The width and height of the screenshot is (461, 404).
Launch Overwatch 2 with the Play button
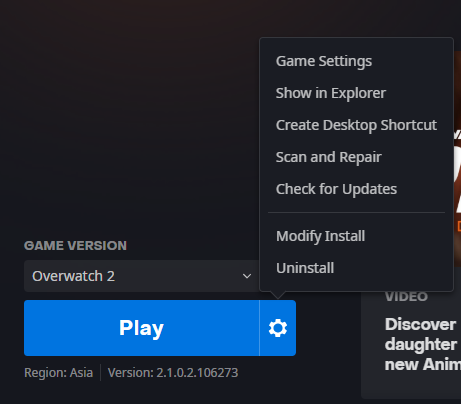[x=142, y=328]
